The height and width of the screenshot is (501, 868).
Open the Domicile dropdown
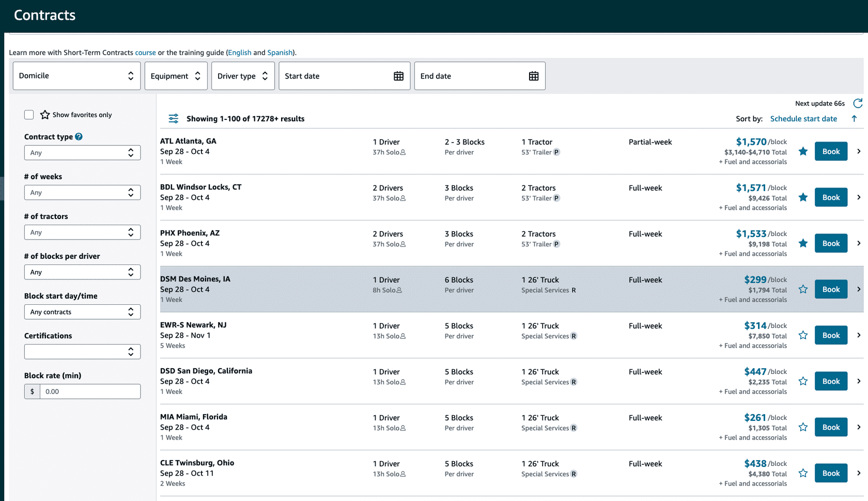click(x=76, y=76)
